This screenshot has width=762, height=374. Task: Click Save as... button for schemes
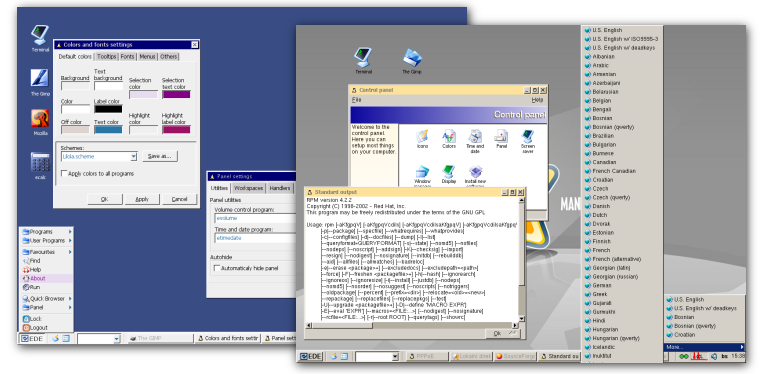coord(160,156)
